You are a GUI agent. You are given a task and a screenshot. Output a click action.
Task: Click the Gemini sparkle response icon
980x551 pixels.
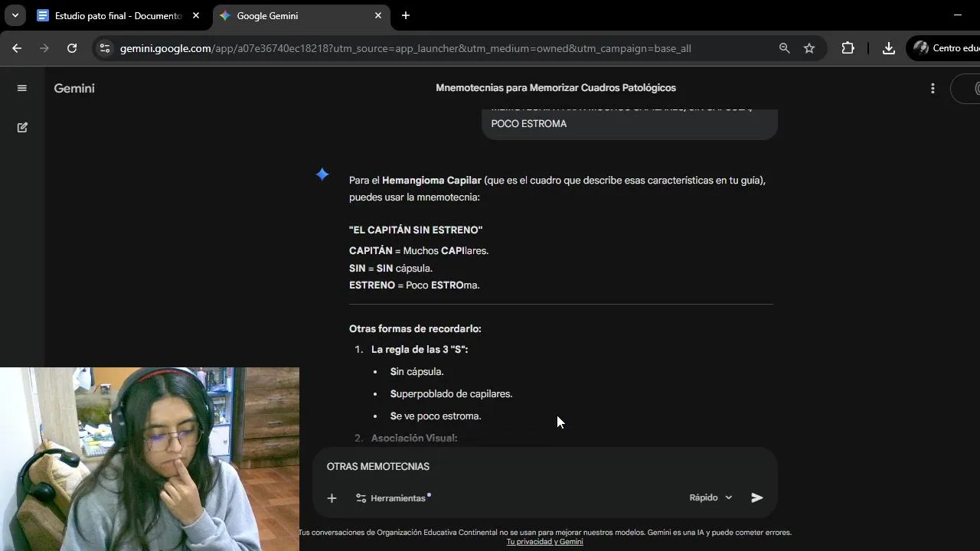[x=322, y=174]
